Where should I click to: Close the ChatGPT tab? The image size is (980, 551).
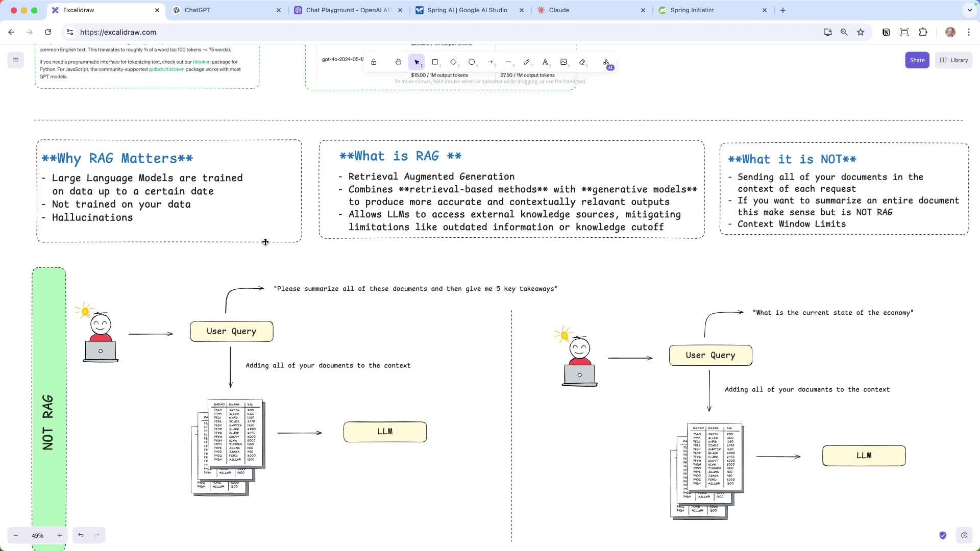(279, 10)
